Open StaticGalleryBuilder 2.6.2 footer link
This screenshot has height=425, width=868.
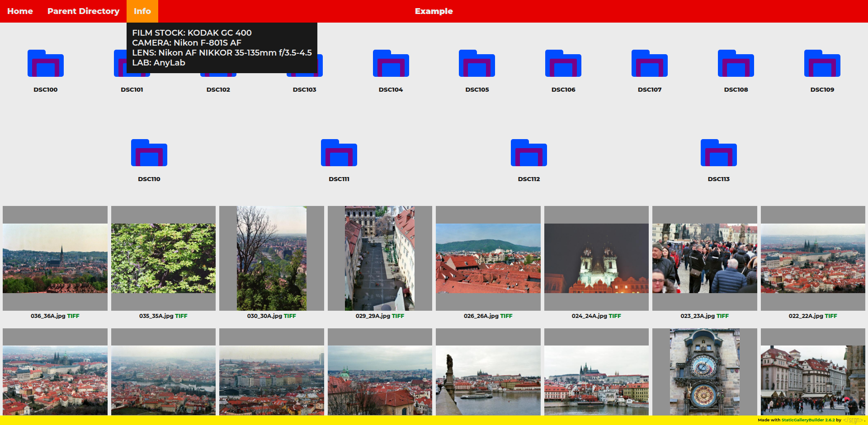808,420
